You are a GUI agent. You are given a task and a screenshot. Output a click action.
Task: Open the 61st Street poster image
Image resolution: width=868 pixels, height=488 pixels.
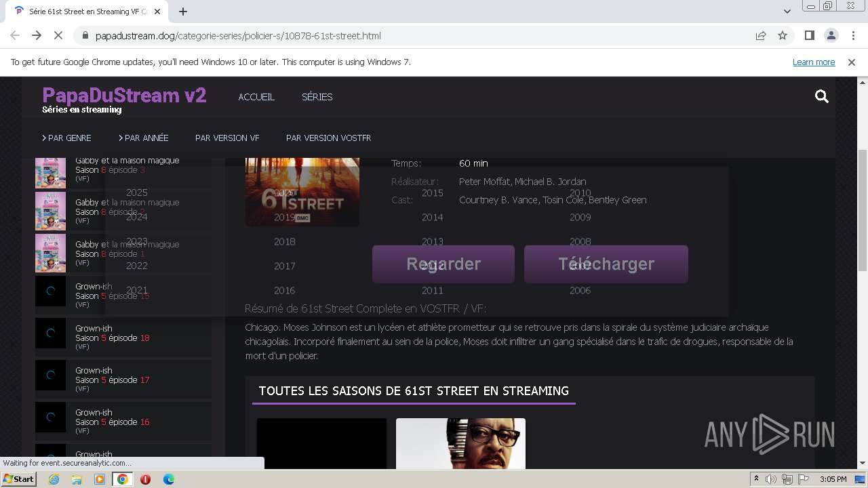click(302, 192)
